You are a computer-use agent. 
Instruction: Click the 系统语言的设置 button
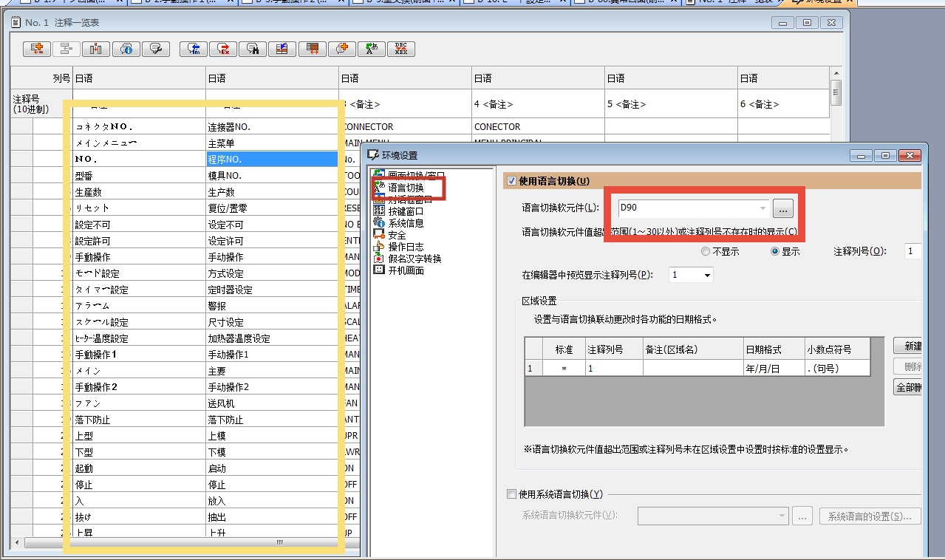[x=870, y=516]
